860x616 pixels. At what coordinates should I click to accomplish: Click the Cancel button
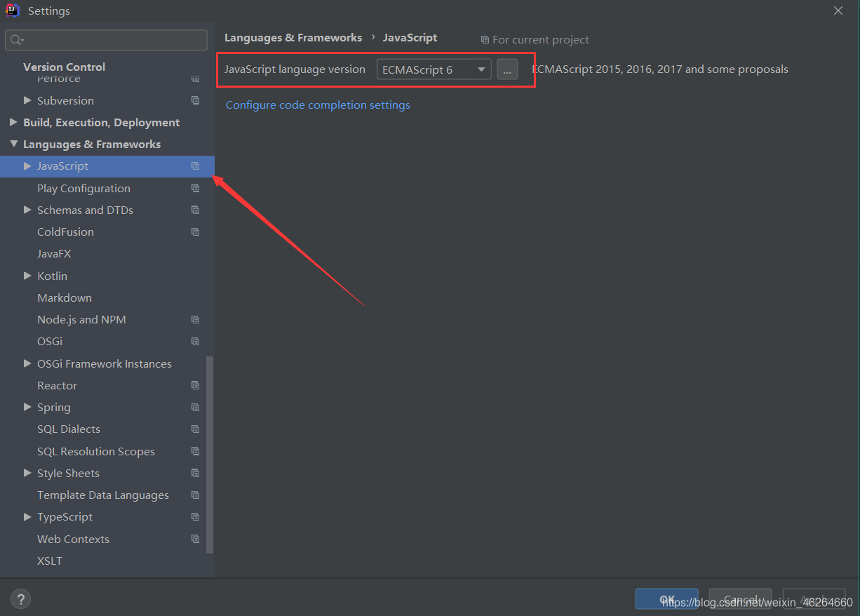(741, 599)
